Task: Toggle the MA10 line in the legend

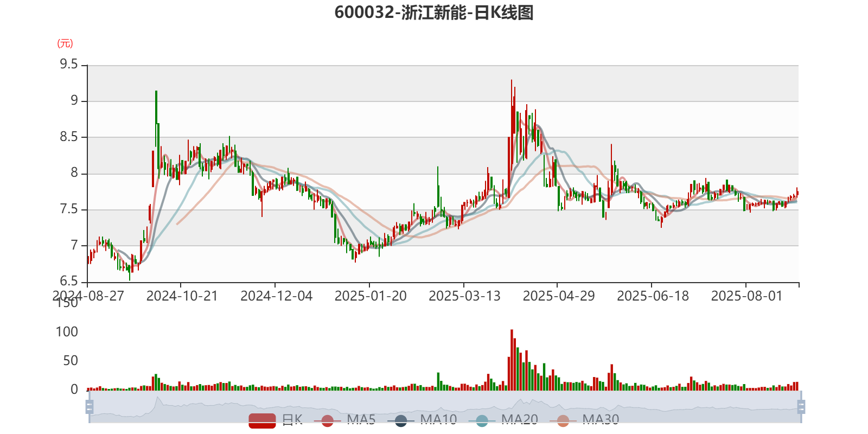Action: tap(423, 420)
